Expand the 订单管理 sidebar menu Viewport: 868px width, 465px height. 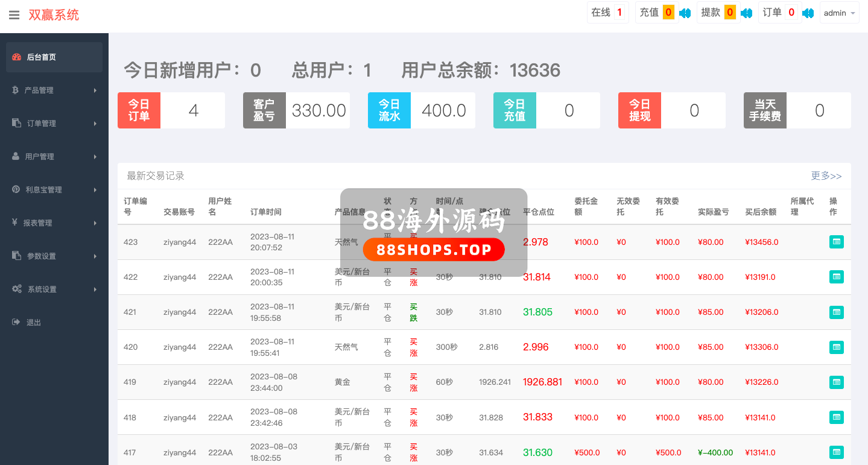click(x=54, y=124)
